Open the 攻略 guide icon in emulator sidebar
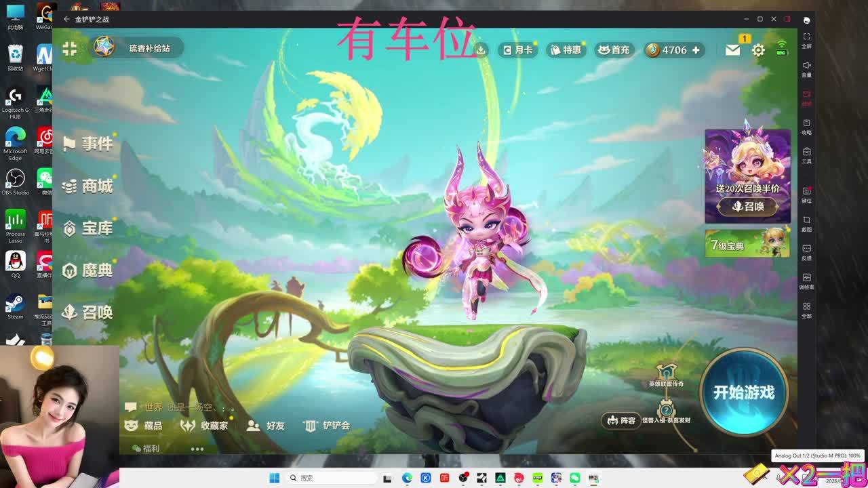This screenshot has height=488, width=868. 806,126
